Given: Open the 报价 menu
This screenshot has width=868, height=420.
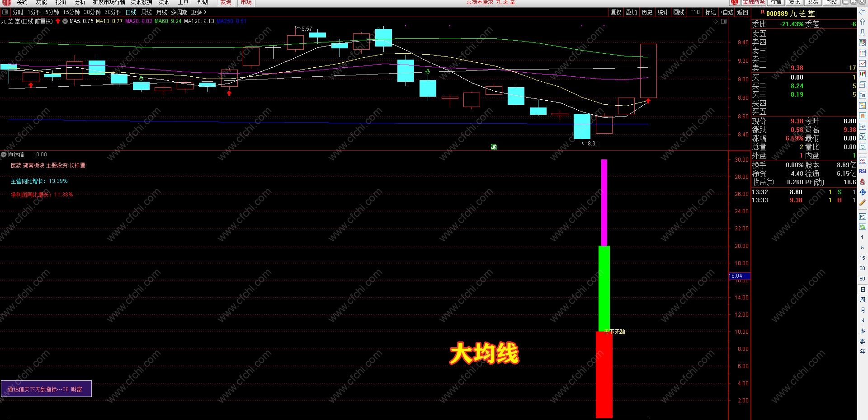Looking at the screenshot, I should (61, 2).
